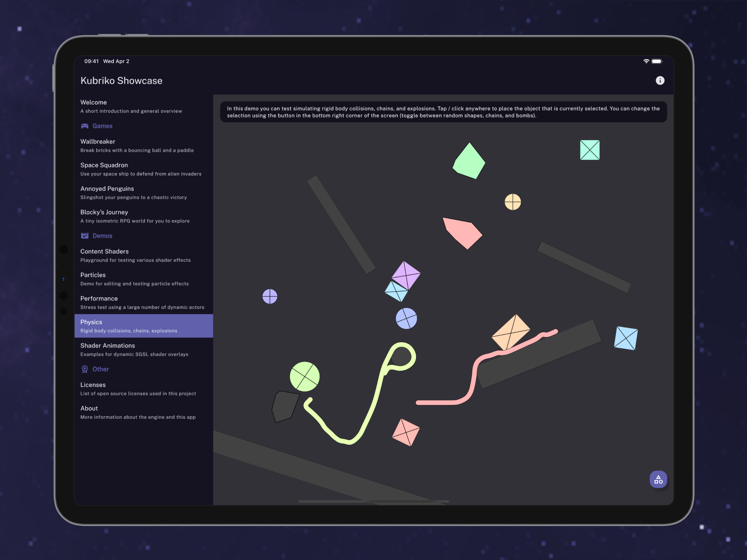Viewport: 747px width, 560px height.
Task: Switch to the Content Shaders demo
Action: pyautogui.click(x=144, y=255)
